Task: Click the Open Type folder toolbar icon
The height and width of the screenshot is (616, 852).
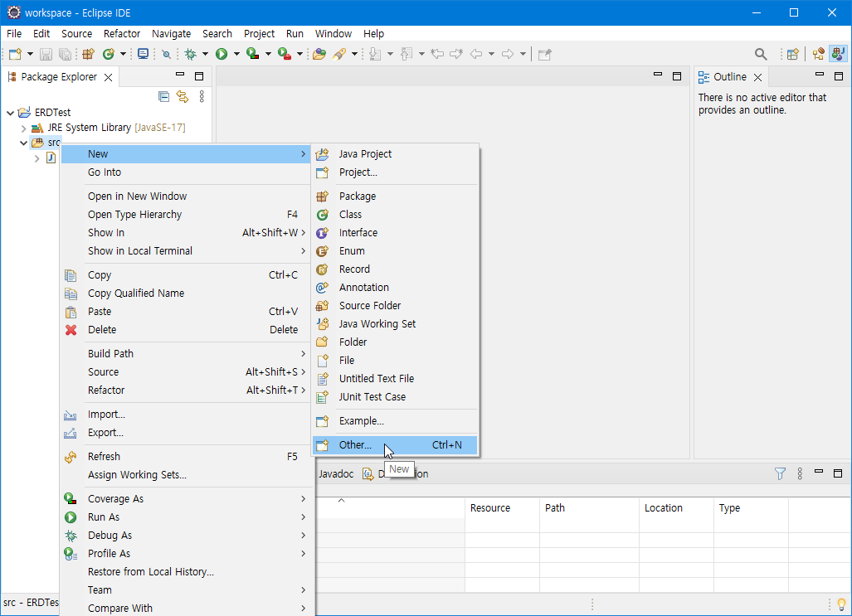Action: [319, 54]
